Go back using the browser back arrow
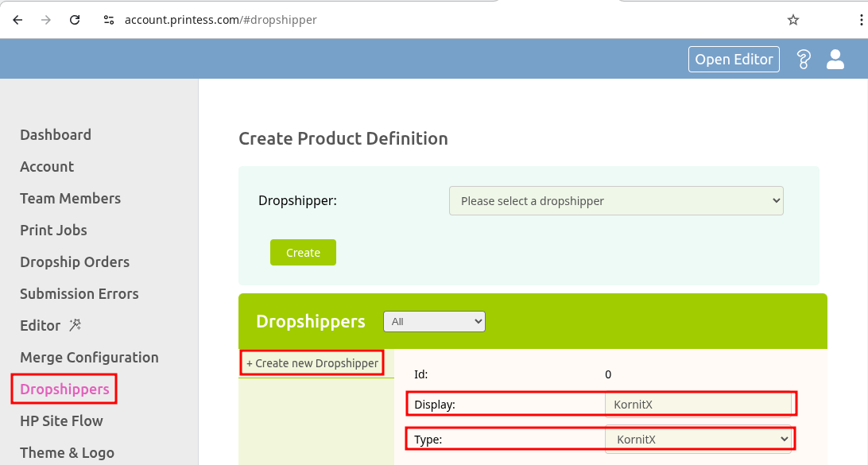 [17, 20]
